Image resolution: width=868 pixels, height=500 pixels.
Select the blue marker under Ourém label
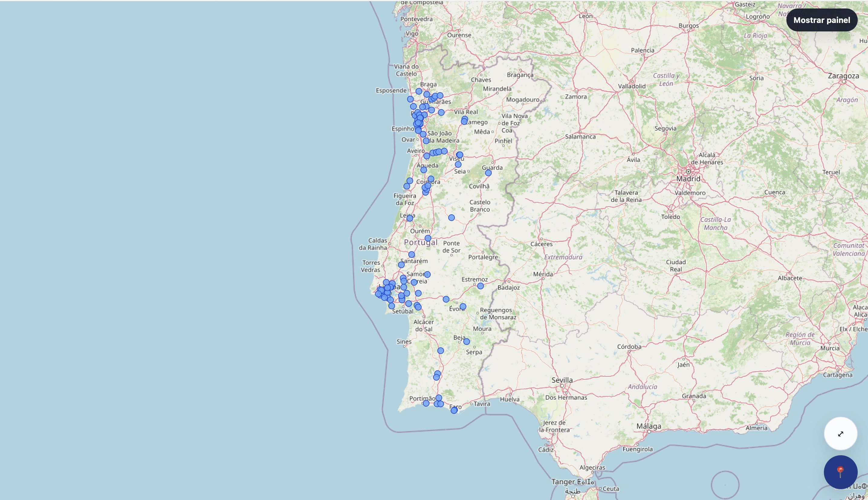(x=428, y=238)
